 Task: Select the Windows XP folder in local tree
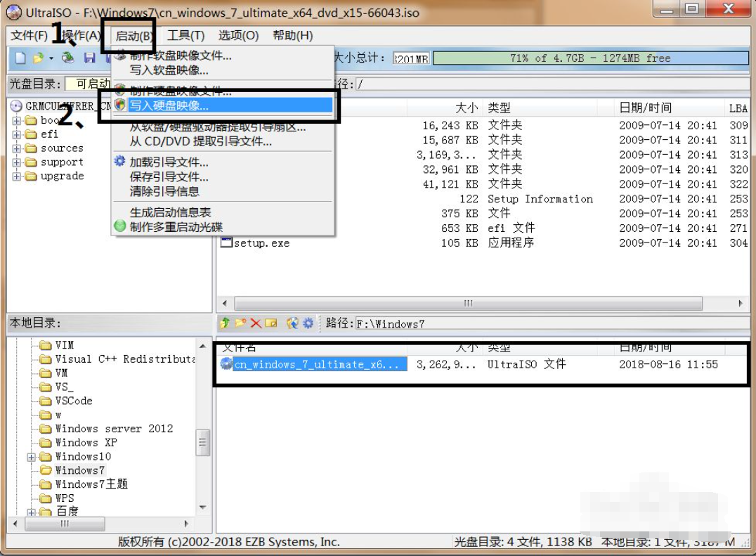pyautogui.click(x=86, y=443)
